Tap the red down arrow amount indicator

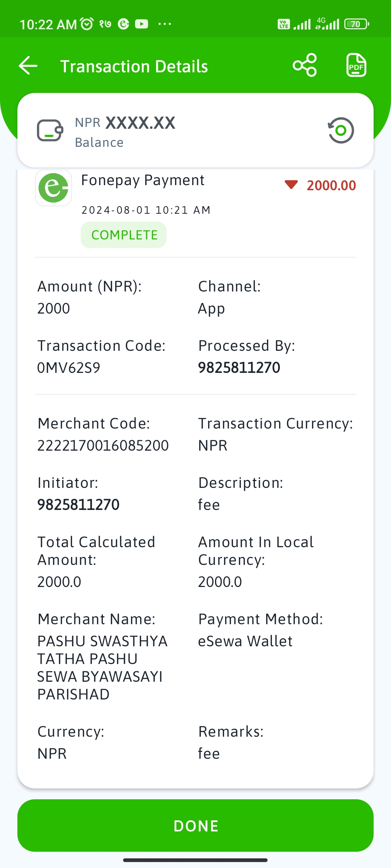click(x=291, y=185)
